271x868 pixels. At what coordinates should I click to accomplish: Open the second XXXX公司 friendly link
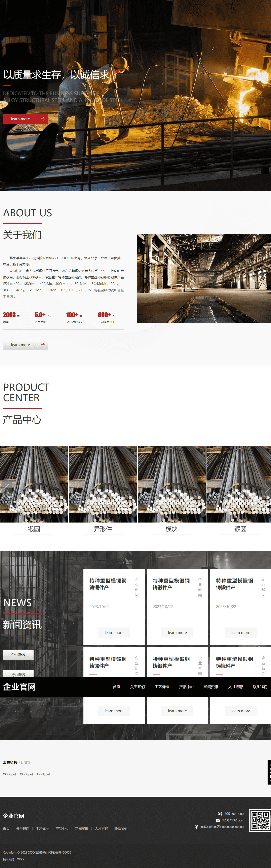tap(26, 774)
